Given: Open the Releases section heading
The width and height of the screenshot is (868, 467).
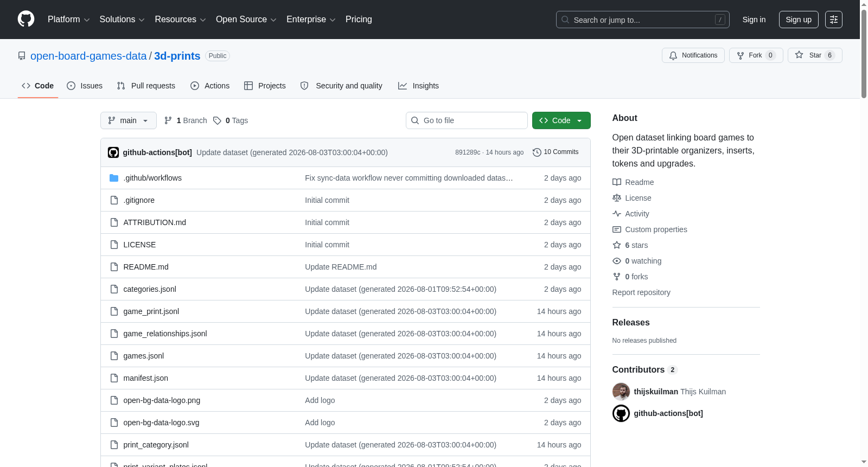Looking at the screenshot, I should (631, 322).
